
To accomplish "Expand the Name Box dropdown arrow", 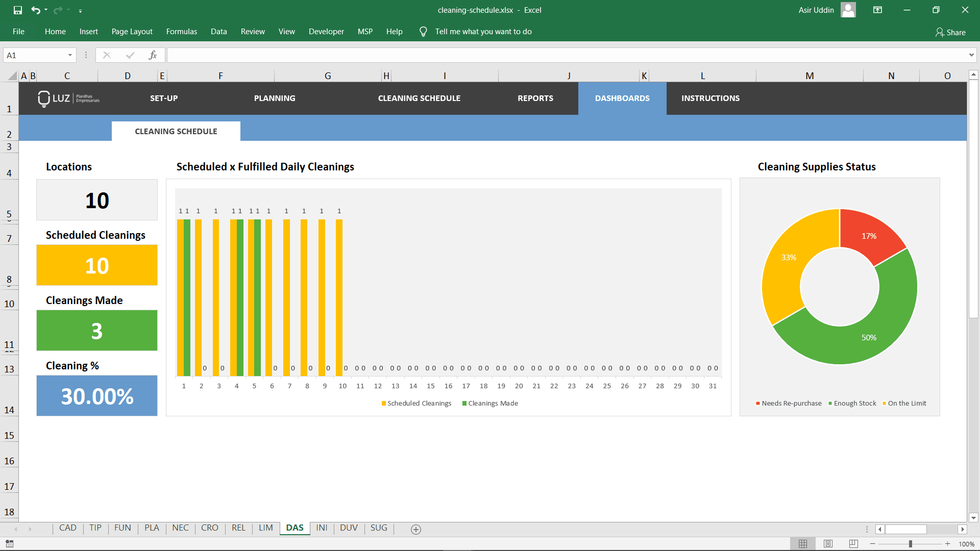I will click(70, 55).
